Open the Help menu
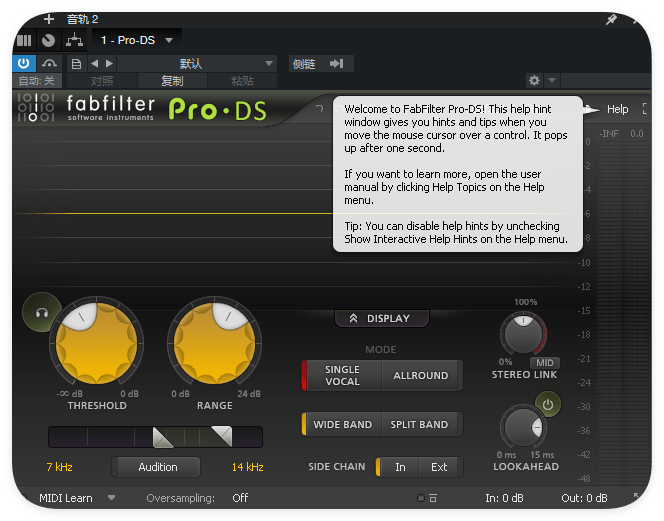Image resolution: width=664 pixels, height=521 pixels. [617, 109]
